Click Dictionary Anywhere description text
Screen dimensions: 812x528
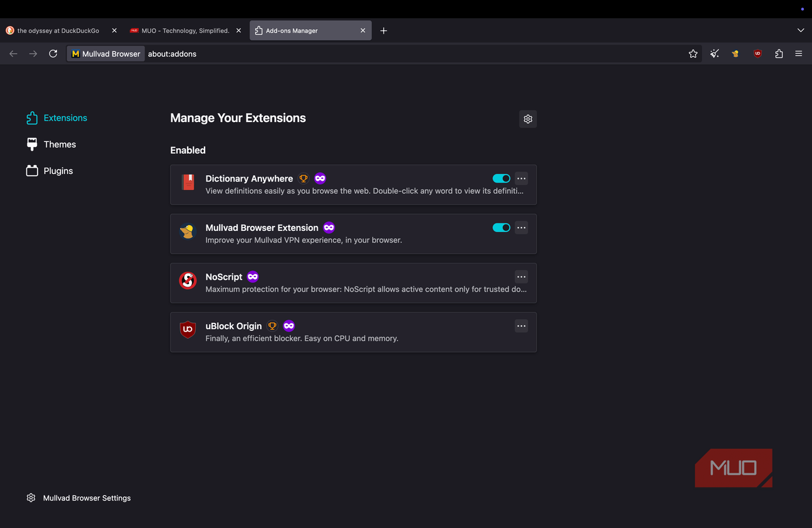click(x=365, y=191)
